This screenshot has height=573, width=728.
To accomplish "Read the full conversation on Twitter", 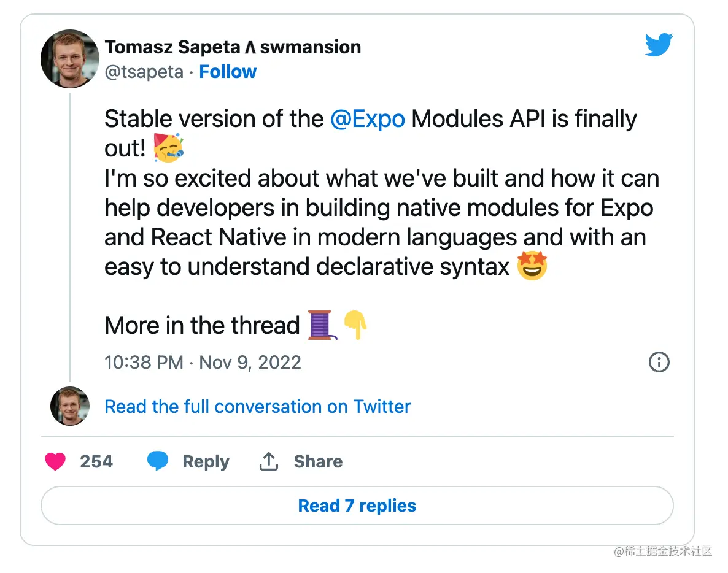I will click(x=257, y=406).
